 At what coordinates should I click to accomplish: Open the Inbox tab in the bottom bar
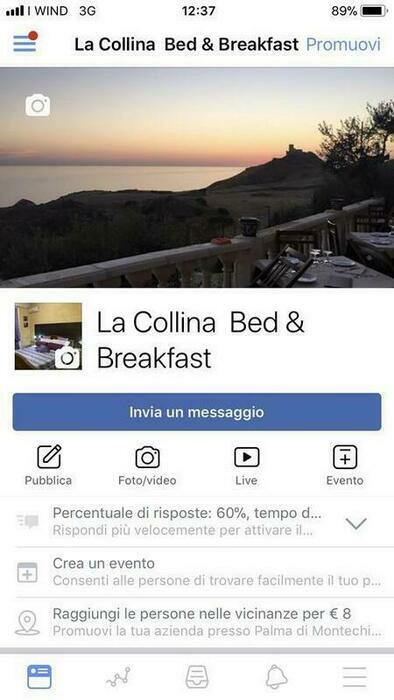pos(197,677)
